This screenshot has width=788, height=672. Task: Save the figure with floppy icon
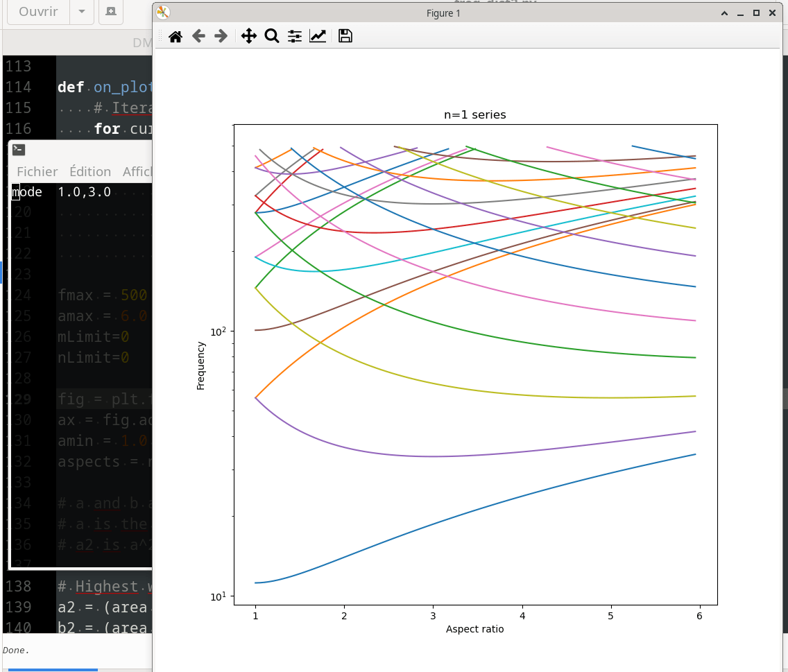345,36
